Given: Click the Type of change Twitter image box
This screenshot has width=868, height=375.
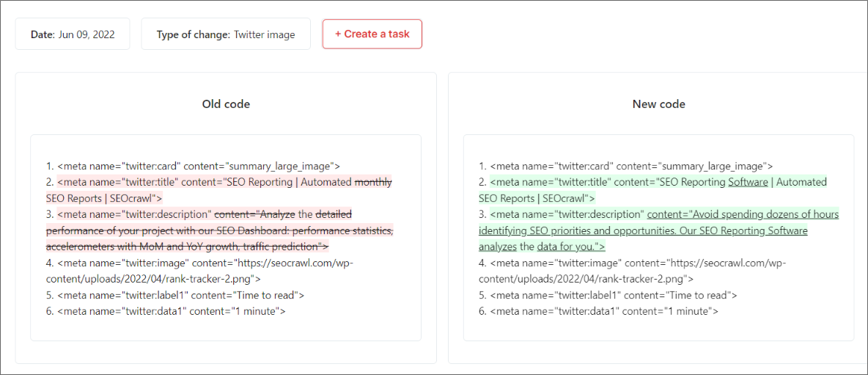Looking at the screenshot, I should [x=226, y=34].
